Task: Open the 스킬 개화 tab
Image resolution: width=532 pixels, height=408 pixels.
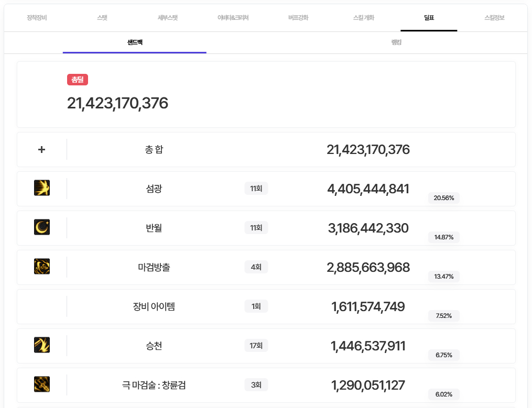Action: coord(364,18)
